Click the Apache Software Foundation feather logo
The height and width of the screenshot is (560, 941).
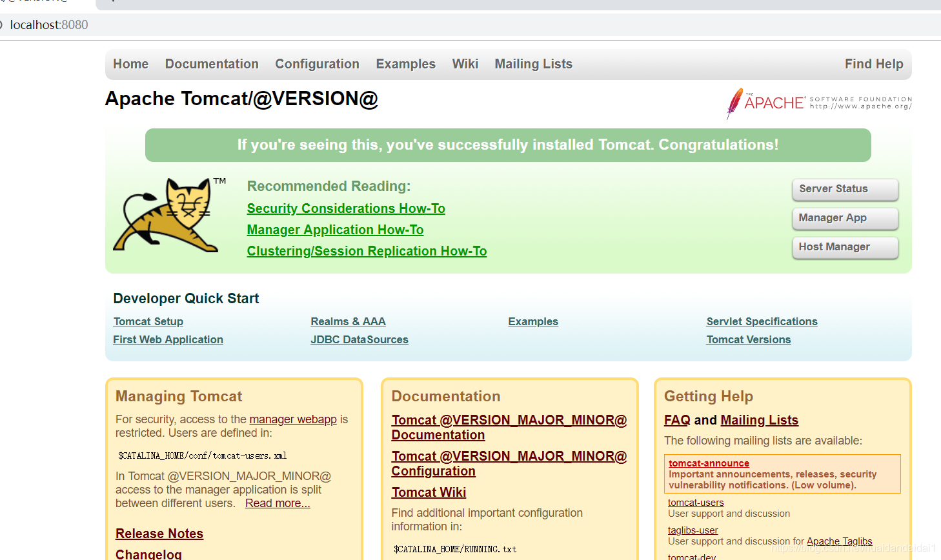[x=819, y=103]
